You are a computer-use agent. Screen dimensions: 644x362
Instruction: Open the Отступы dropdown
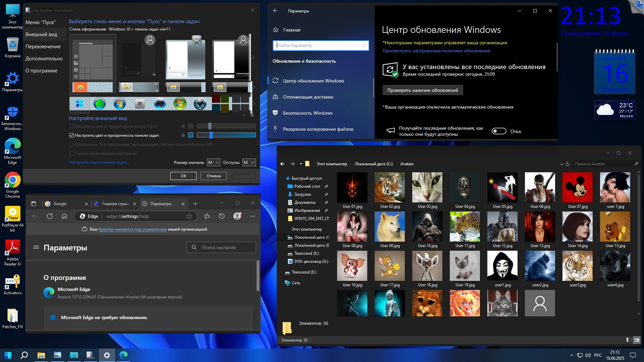(x=249, y=163)
